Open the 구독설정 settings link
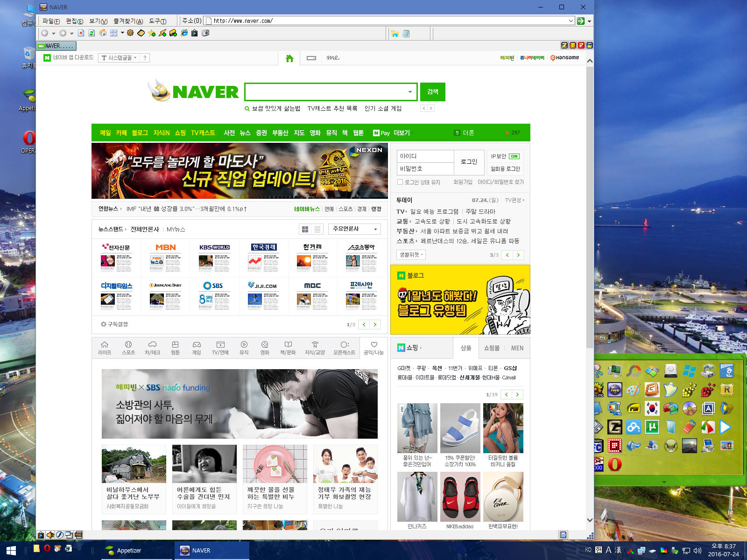 click(114, 324)
